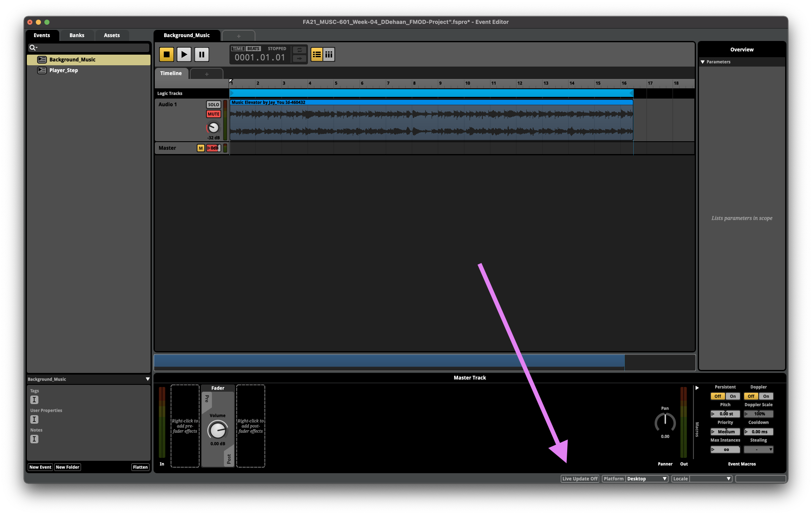
Task: Switch to the list view icon
Action: tap(316, 55)
